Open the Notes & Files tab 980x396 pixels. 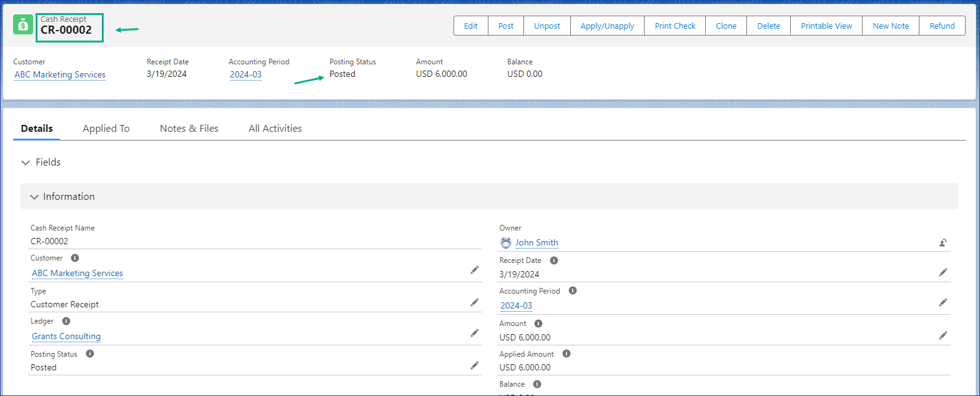tap(189, 129)
